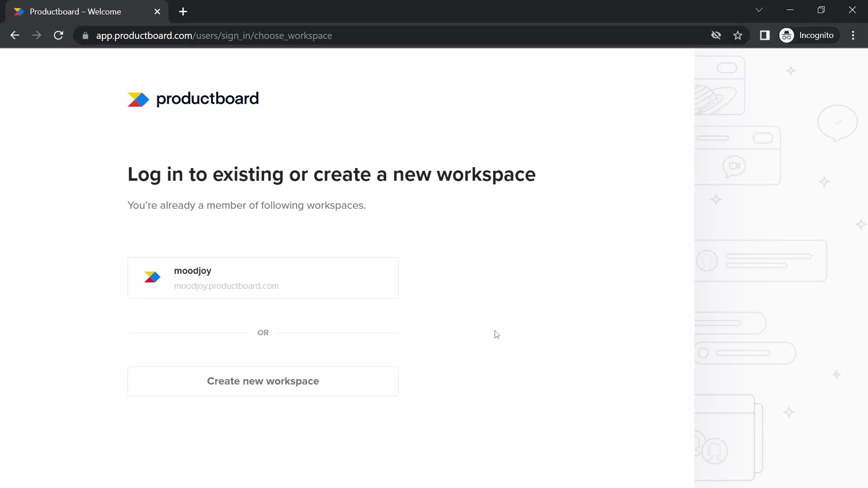Click the camera/screen capture icon in address bar
Screen dimensions: 868x488
(716, 35)
